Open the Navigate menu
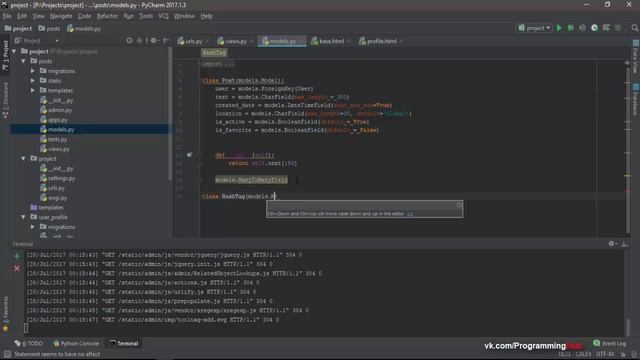 61,16
